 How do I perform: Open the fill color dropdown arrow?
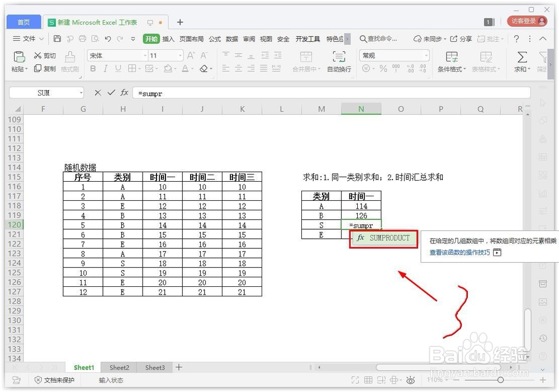pos(176,69)
